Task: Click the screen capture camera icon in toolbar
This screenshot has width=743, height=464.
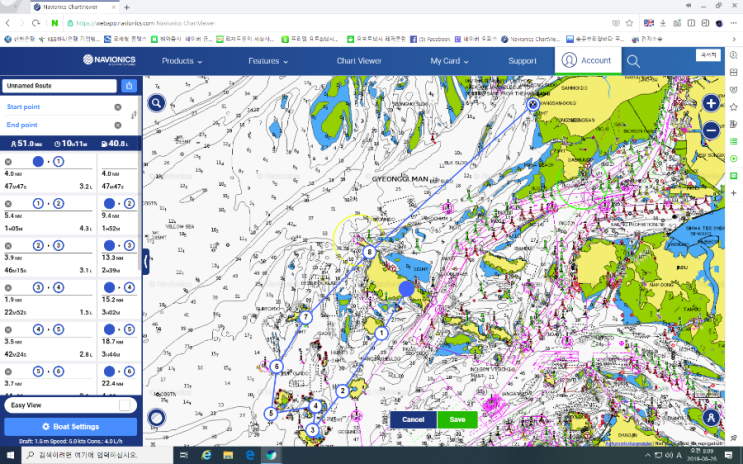Action: pyautogui.click(x=677, y=23)
